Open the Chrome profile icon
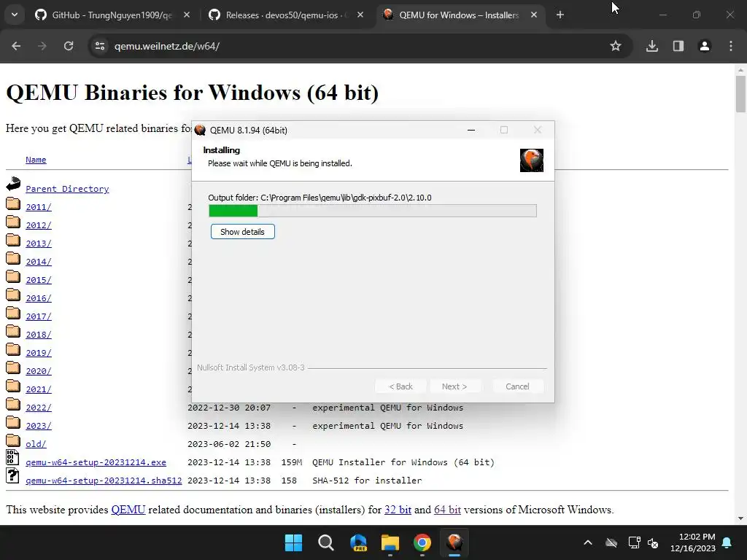Image resolution: width=747 pixels, height=560 pixels. [x=705, y=46]
